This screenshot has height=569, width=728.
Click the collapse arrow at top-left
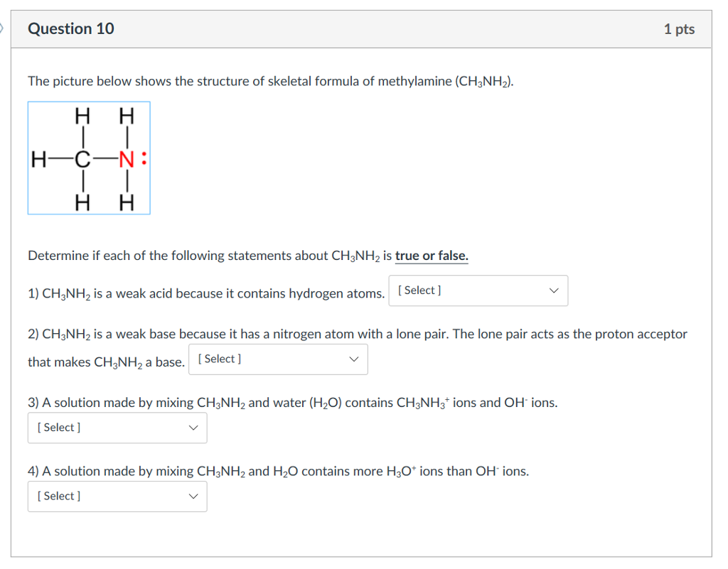pyautogui.click(x=3, y=29)
